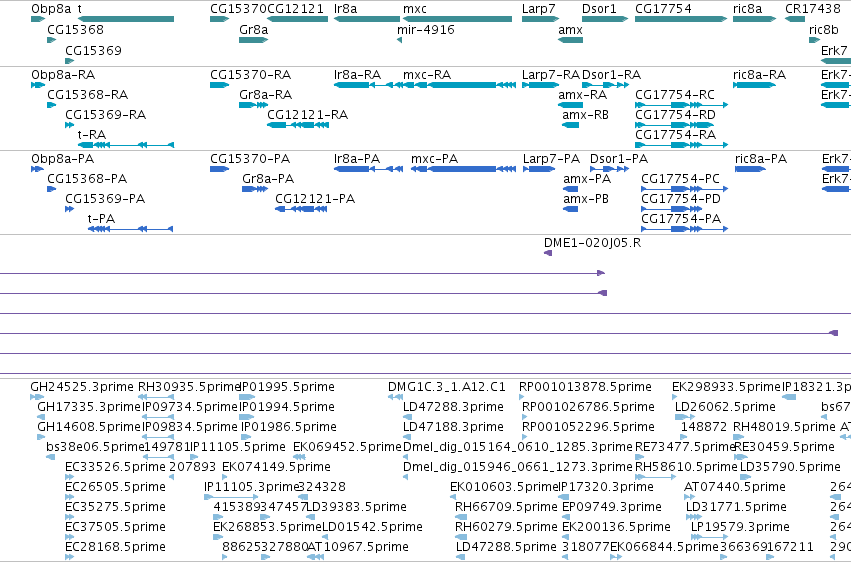Click the CG17754-PC protein label

point(681,179)
